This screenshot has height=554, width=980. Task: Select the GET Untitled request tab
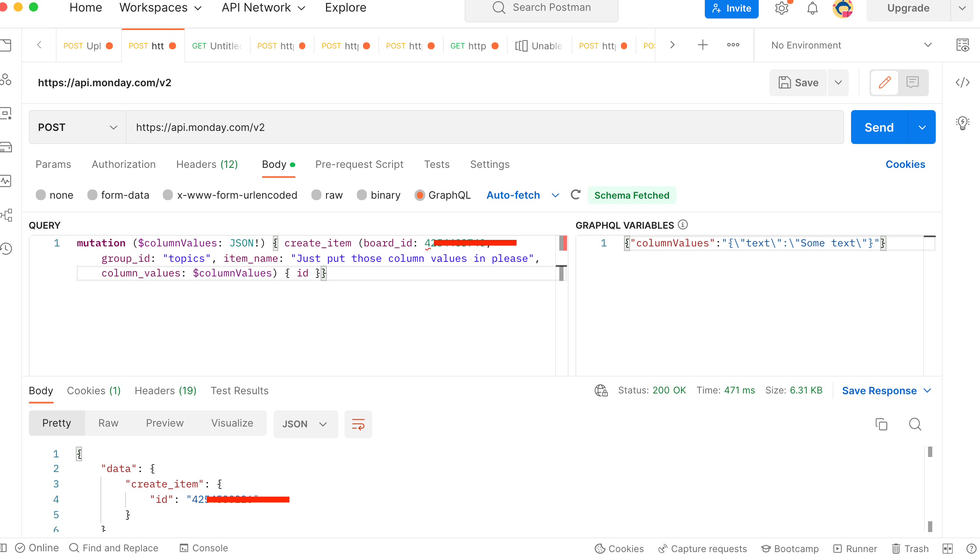point(217,45)
